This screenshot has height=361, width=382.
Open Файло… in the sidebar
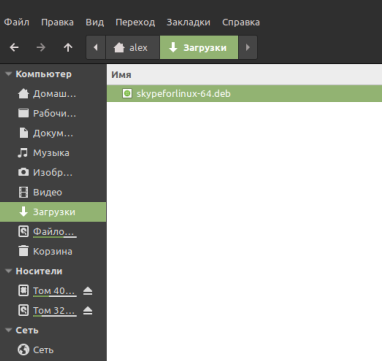[x=55, y=231]
